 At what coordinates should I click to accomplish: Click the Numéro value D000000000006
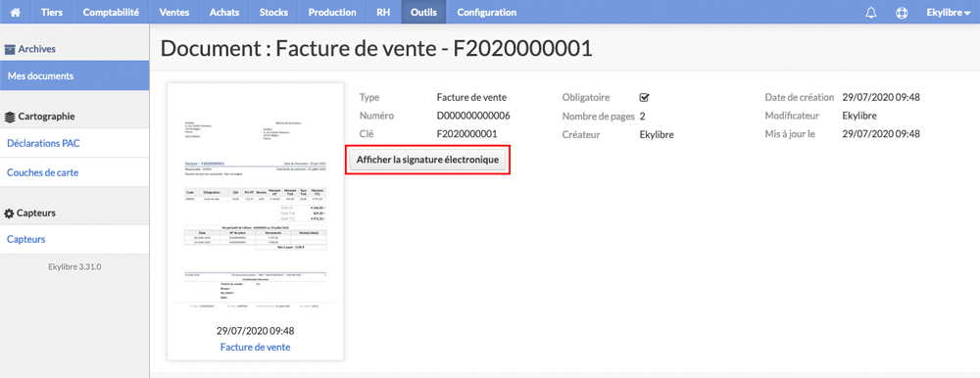tap(473, 116)
